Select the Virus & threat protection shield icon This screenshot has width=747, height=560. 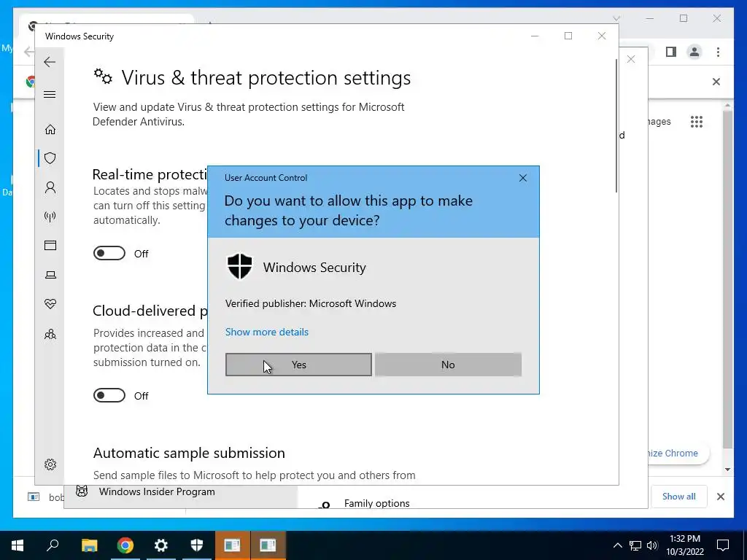[50, 158]
